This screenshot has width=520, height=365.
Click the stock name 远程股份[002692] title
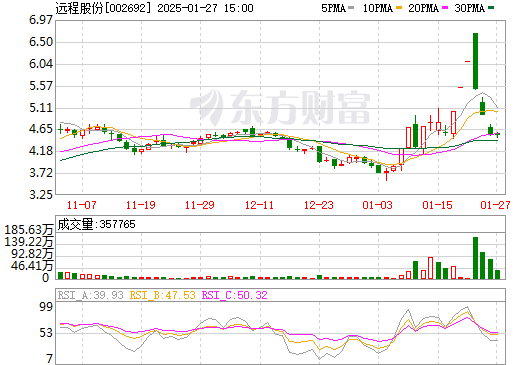(x=103, y=8)
